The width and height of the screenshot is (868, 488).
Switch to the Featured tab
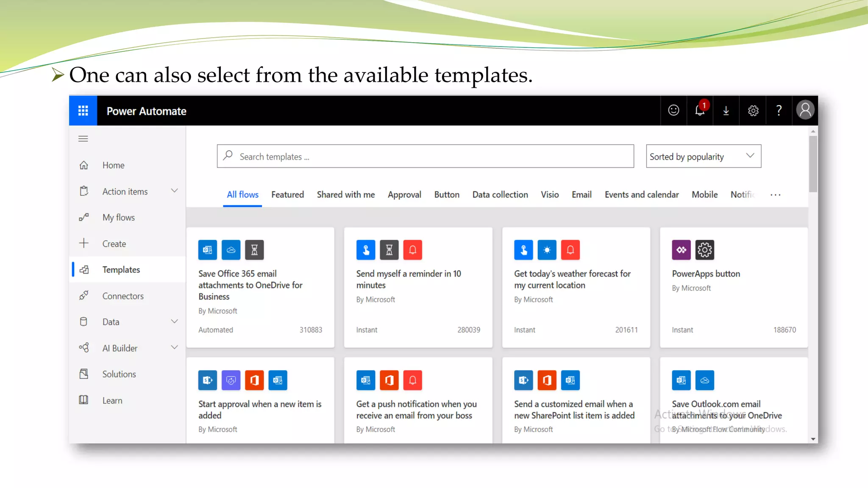pos(288,195)
